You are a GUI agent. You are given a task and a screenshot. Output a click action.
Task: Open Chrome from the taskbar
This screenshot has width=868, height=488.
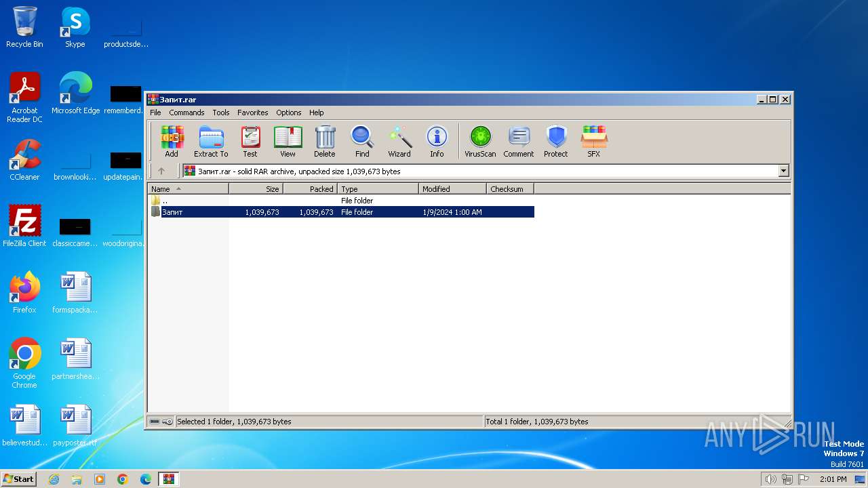(123, 479)
